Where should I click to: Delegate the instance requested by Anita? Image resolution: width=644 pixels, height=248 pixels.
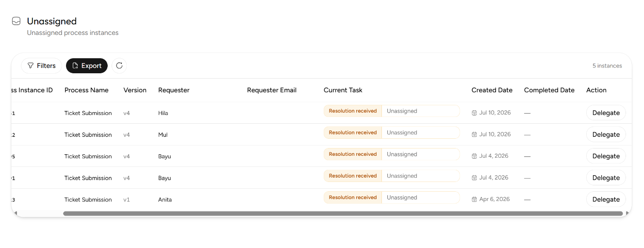coord(606,199)
